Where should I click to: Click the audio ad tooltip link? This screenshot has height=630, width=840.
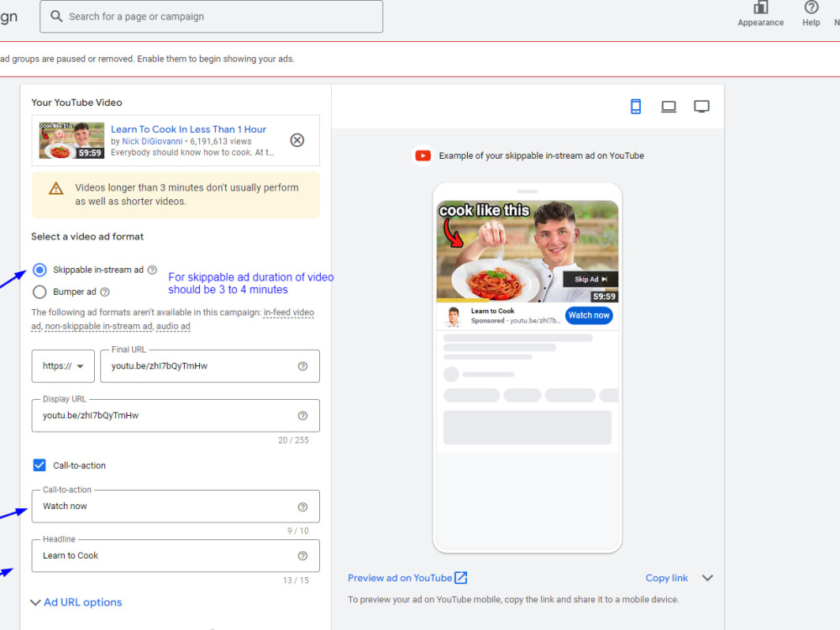[x=173, y=326]
